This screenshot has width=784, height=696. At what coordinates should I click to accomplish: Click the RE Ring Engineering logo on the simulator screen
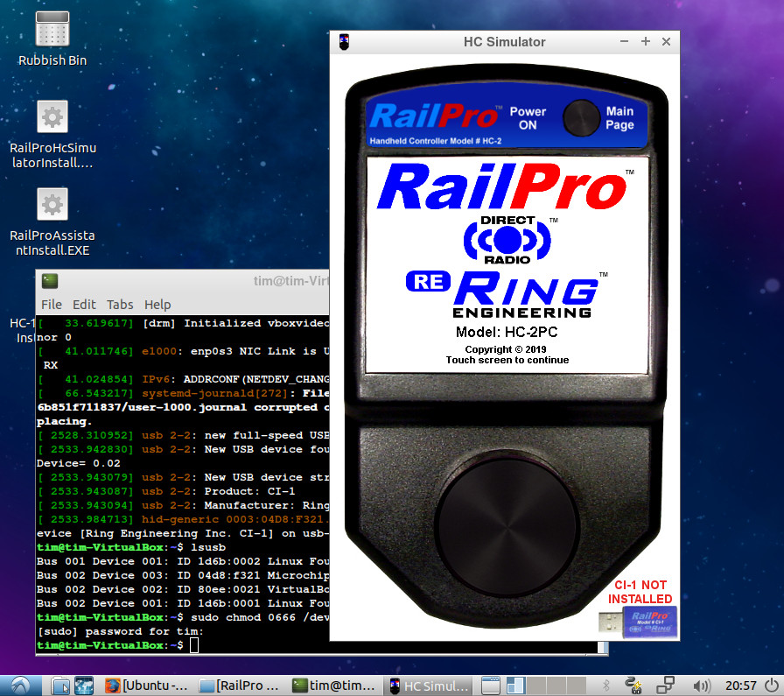[x=506, y=292]
